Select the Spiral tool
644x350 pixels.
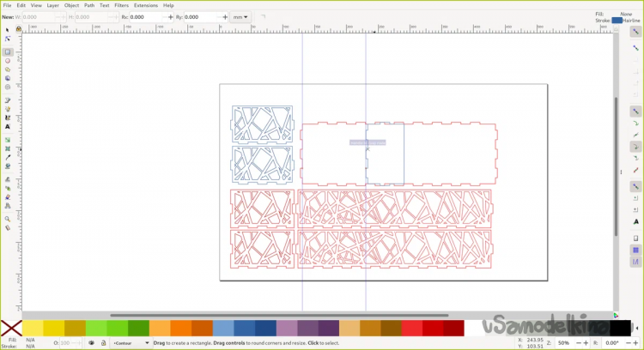(x=8, y=87)
